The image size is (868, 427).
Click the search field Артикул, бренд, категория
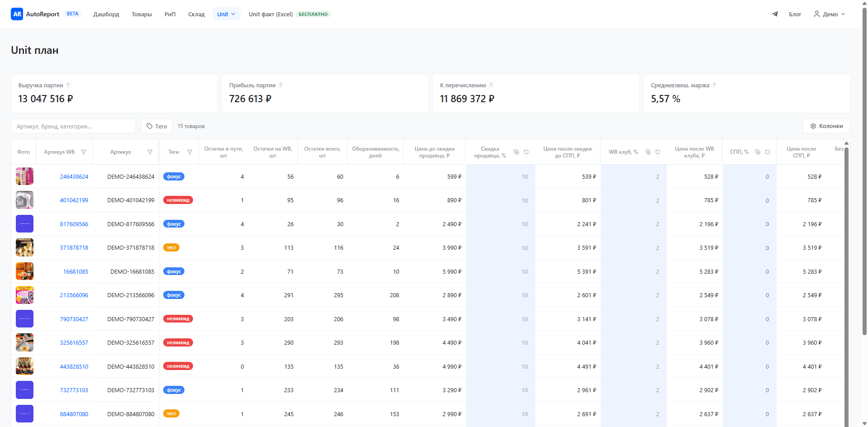[73, 126]
